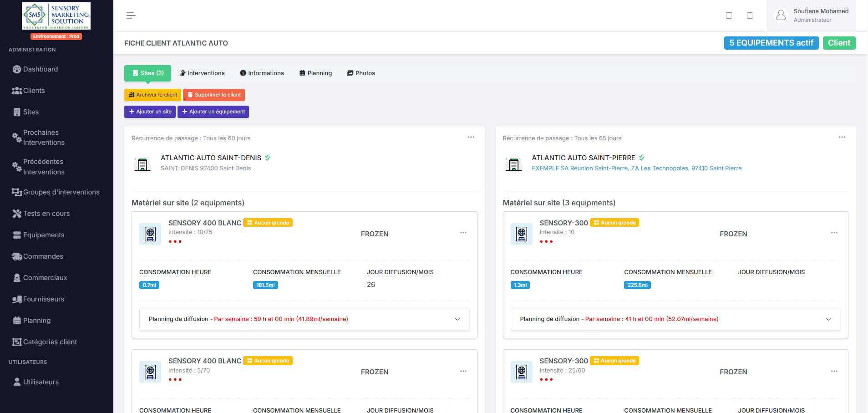This screenshot has width=868, height=413.
Task: Click the ATLANTIC AUTO SAINT-PIERRE building icon
Action: click(x=514, y=164)
